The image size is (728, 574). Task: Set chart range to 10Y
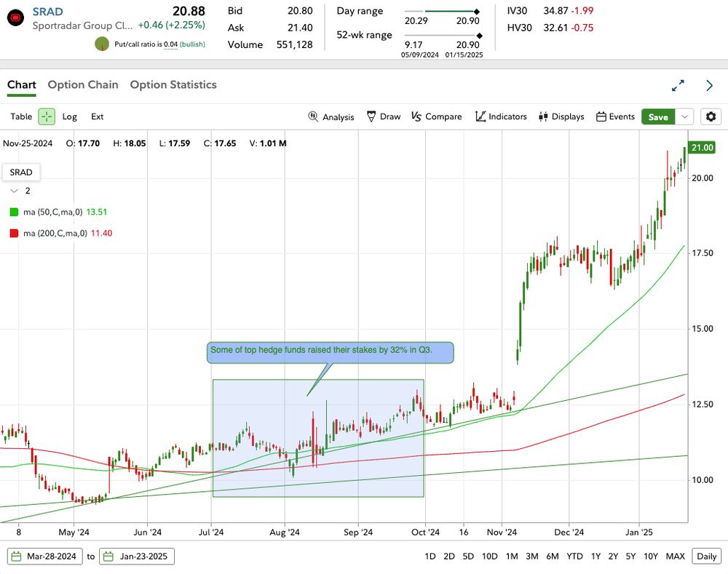pos(650,557)
